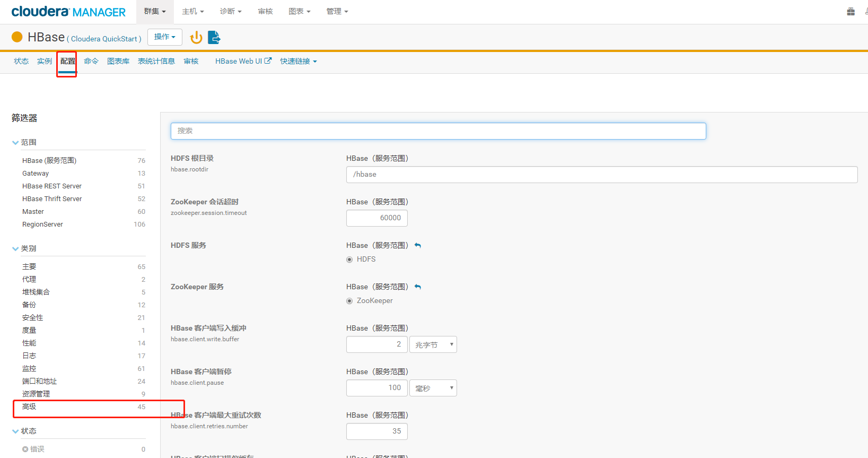Collapse the 类别 filter section

click(x=24, y=248)
